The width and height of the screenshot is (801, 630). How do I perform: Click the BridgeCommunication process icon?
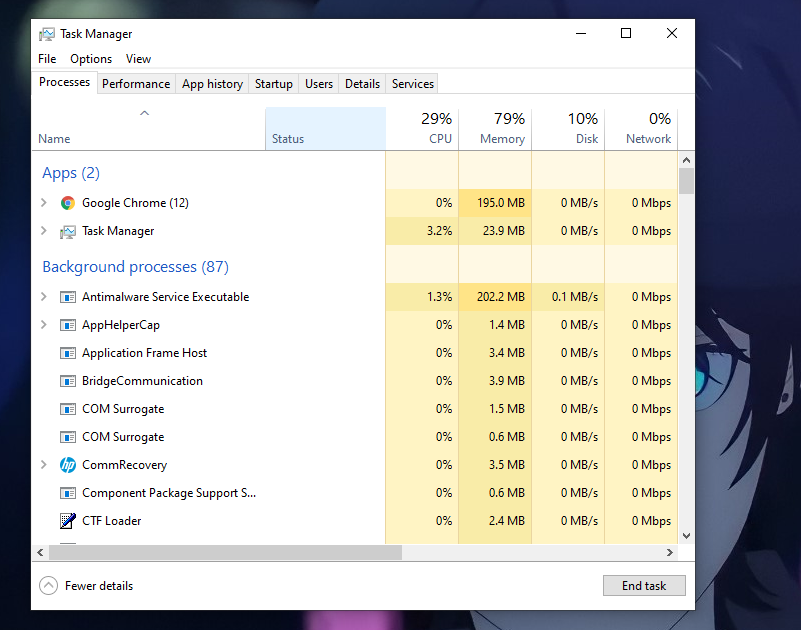click(67, 381)
